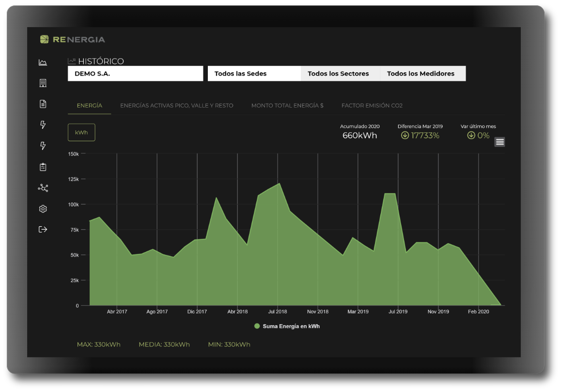561x392 pixels.
Task: Switch to Energías Activas Pico, Valle y Resto tab
Action: pos(176,106)
